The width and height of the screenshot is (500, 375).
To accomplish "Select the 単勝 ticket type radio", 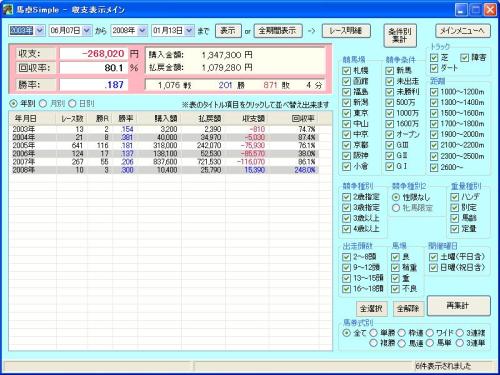I will (x=373, y=333).
